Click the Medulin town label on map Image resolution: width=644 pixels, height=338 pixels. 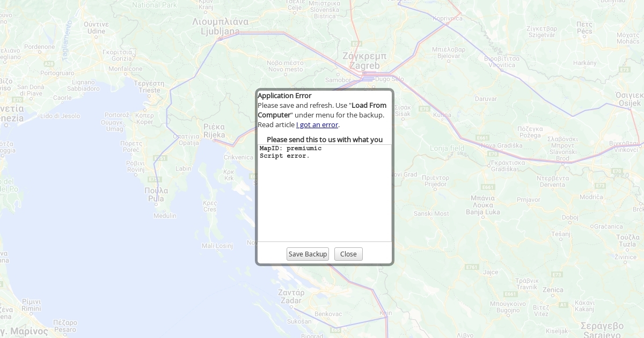[x=165, y=216]
